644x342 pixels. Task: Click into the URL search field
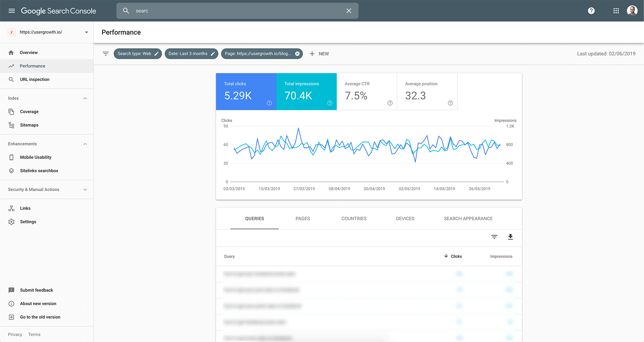pos(237,11)
